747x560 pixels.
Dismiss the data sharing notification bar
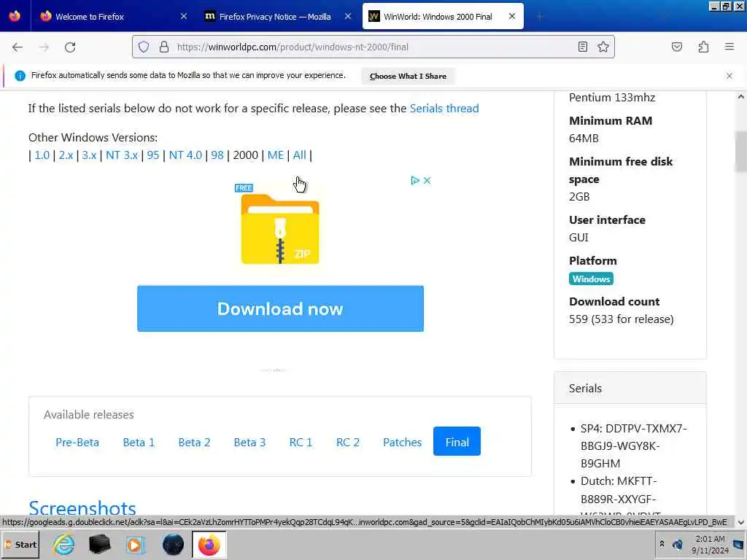(729, 76)
